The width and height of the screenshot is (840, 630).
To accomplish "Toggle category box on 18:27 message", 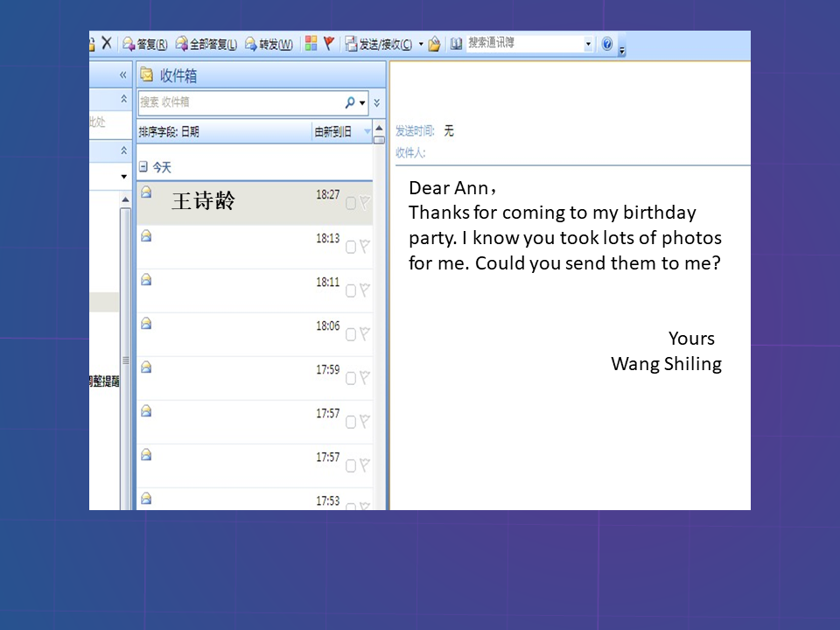I will click(351, 203).
